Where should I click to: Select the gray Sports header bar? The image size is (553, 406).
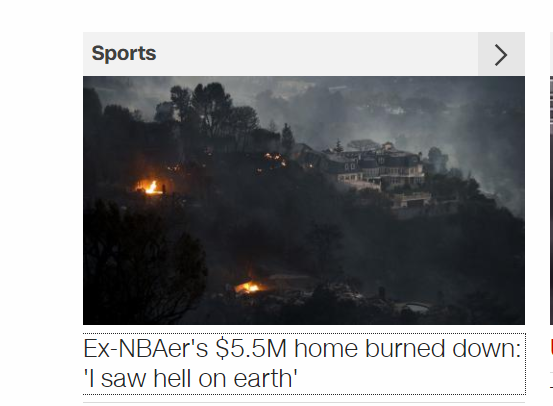(x=304, y=54)
